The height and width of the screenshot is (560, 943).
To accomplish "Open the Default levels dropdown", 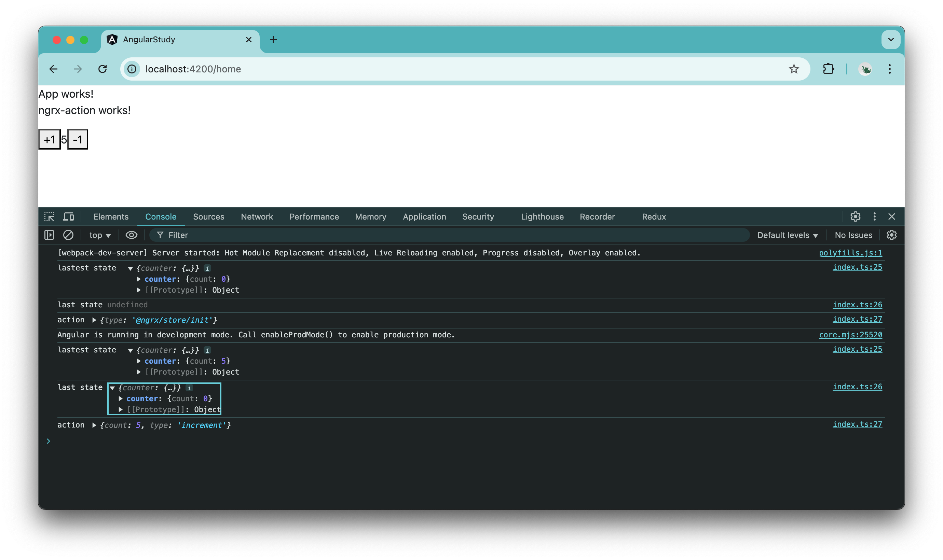I will [788, 235].
